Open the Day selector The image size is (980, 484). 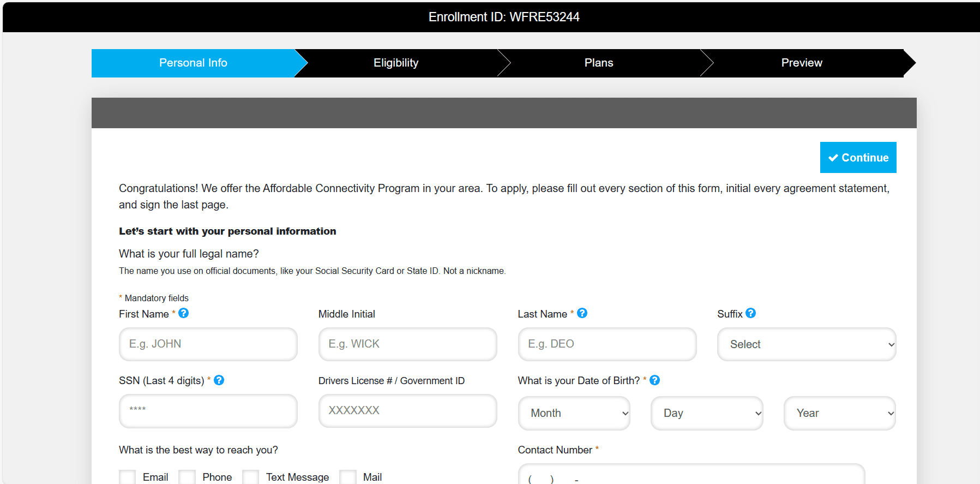[x=706, y=413]
